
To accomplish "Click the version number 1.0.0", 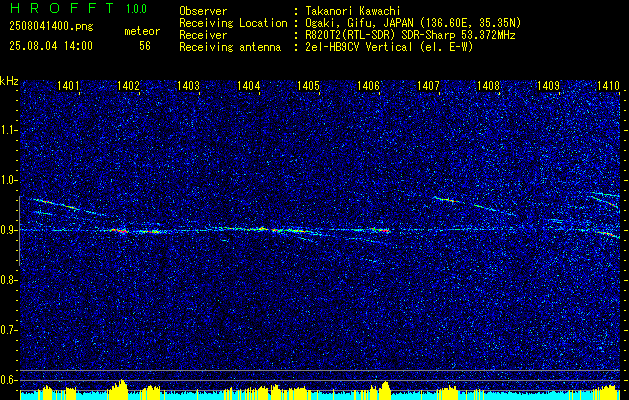I will pyautogui.click(x=136, y=9).
